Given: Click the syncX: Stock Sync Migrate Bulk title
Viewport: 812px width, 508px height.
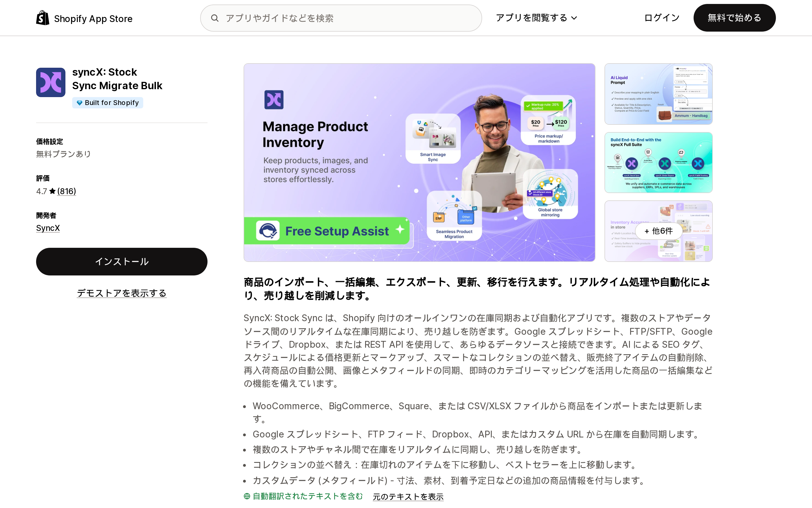Looking at the screenshot, I should [x=117, y=79].
